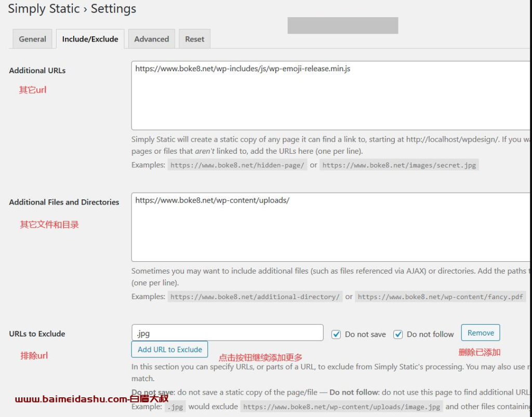Uncheck the "Do not save" checkbox
This screenshot has height=417, width=532.
click(336, 334)
